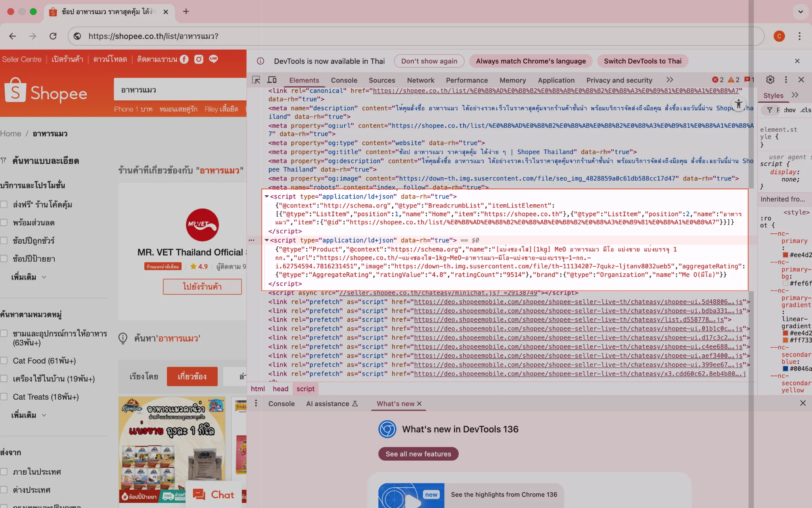
Task: Open DevTools settings gear
Action: tap(770, 80)
